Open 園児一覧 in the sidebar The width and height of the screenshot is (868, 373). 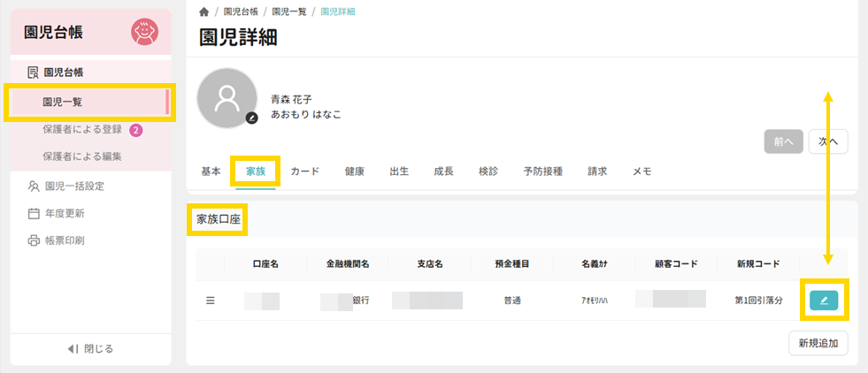pyautogui.click(x=62, y=103)
